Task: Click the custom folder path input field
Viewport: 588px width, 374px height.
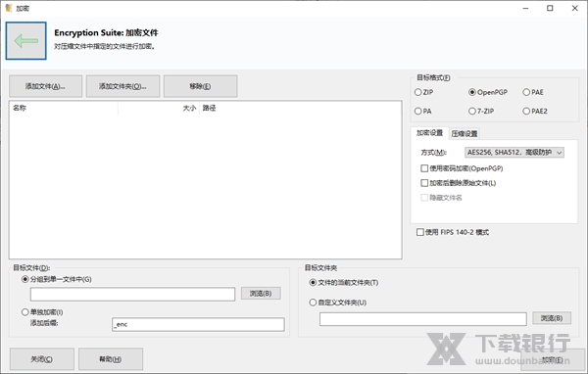Action: 423,319
